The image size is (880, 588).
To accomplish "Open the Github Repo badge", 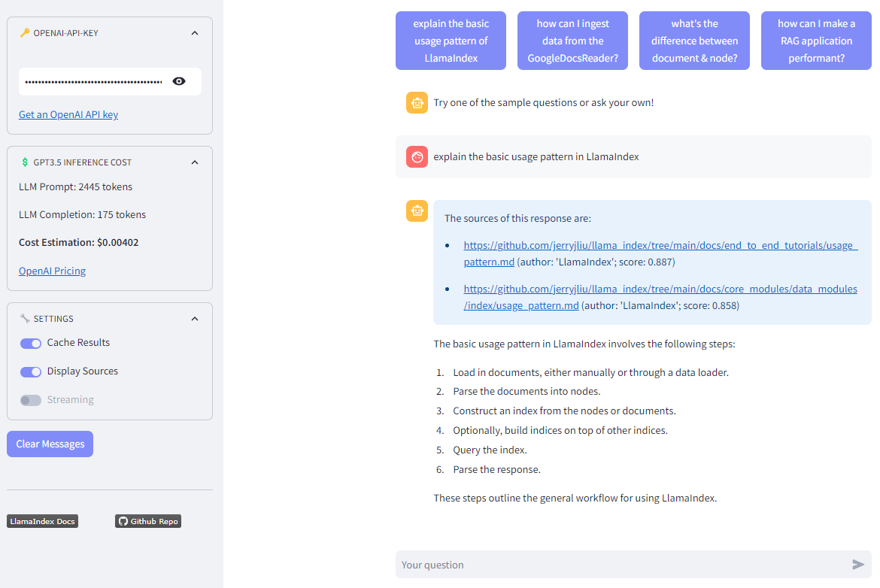I will pyautogui.click(x=148, y=521).
